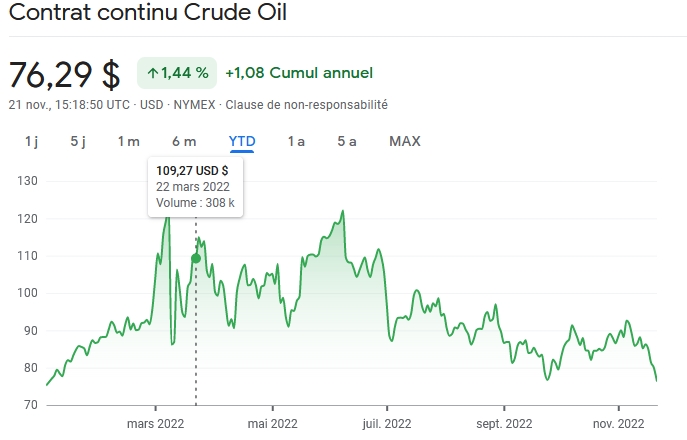Click the juil. 2022 axis label

[x=386, y=422]
